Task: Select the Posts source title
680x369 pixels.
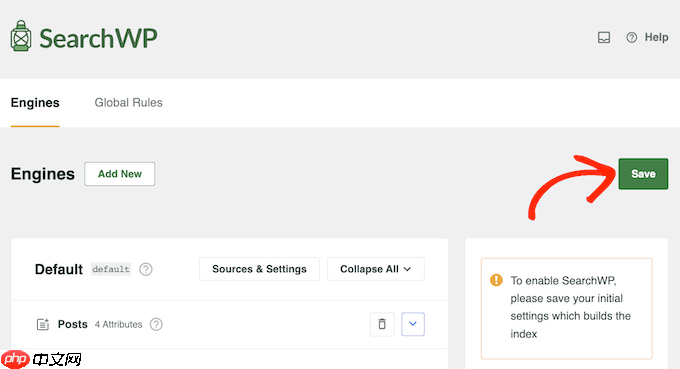Action: pos(72,324)
